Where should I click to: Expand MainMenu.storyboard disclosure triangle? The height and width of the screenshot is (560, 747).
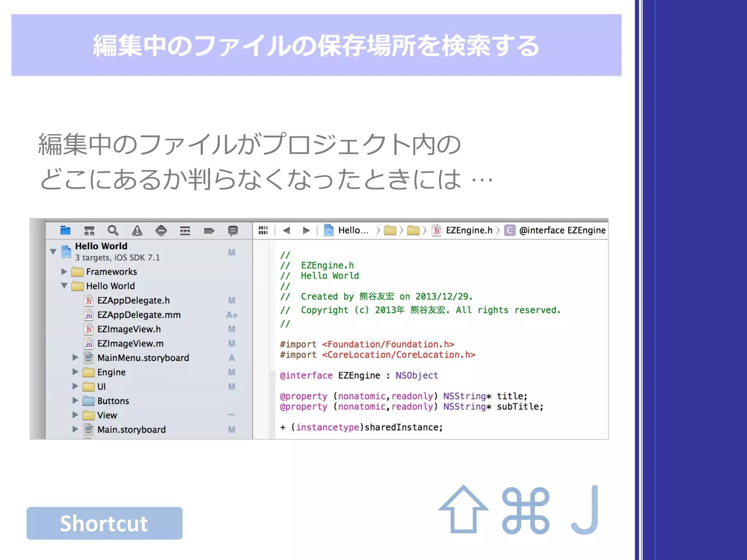(75, 357)
